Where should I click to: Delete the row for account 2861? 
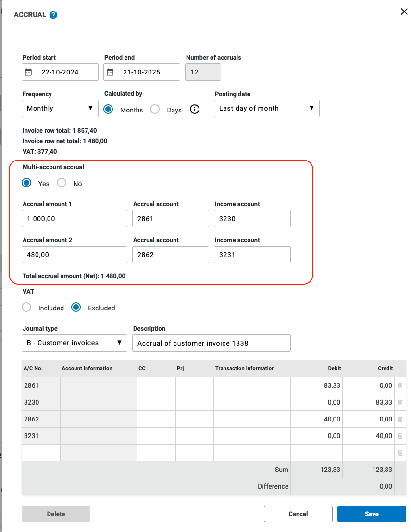(x=400, y=385)
